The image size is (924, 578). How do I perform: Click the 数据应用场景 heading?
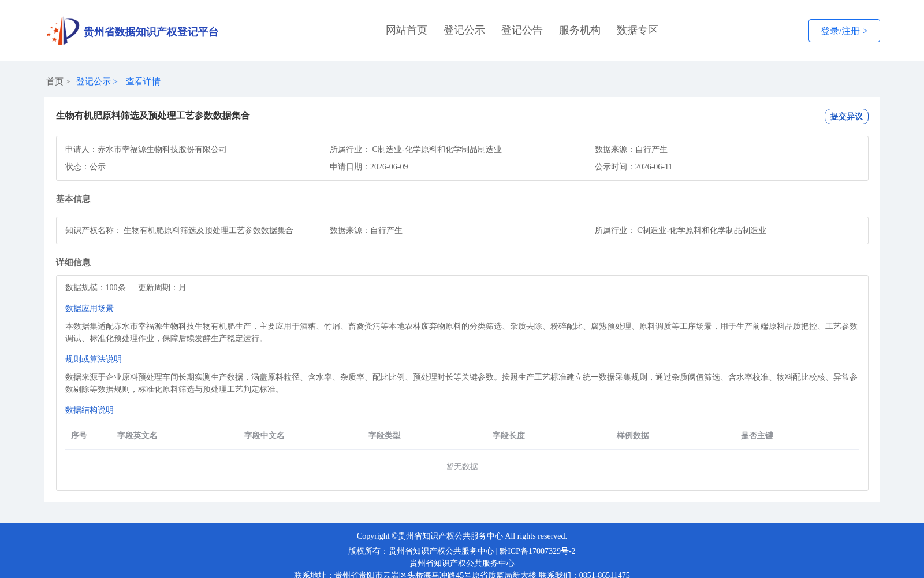point(90,308)
